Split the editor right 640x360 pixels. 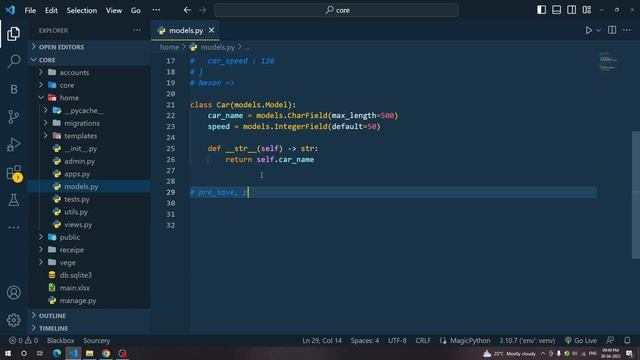pyautogui.click(x=612, y=30)
